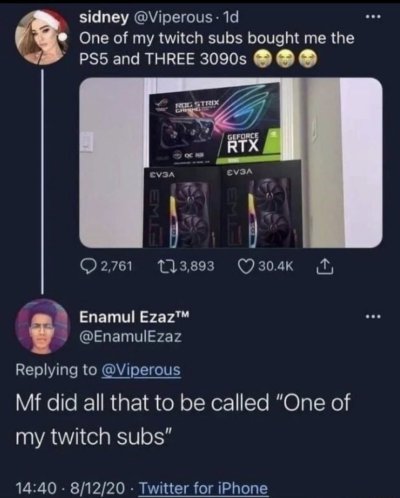Open the share icon under sidney's tweet

325,266
